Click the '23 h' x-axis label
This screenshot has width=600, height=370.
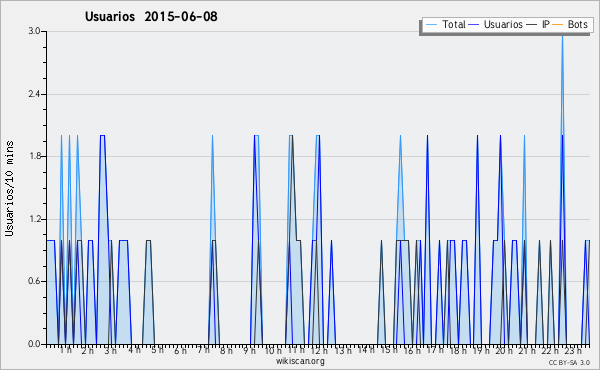(573, 350)
